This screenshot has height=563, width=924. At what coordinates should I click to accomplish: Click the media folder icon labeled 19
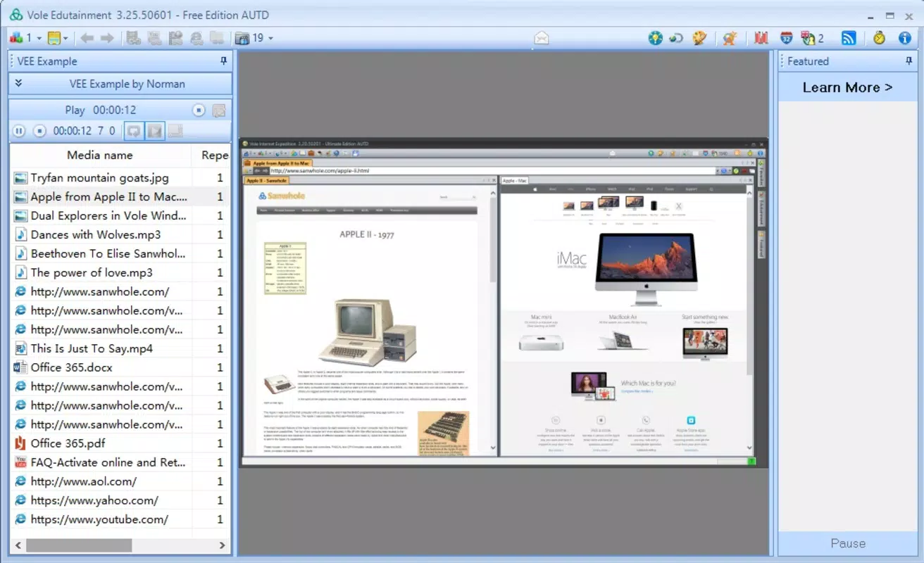pyautogui.click(x=242, y=38)
